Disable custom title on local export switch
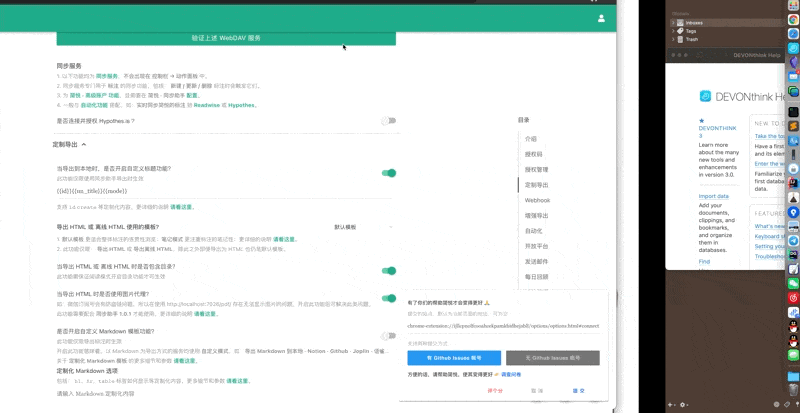Viewport: 800px width, 413px height. click(x=389, y=173)
